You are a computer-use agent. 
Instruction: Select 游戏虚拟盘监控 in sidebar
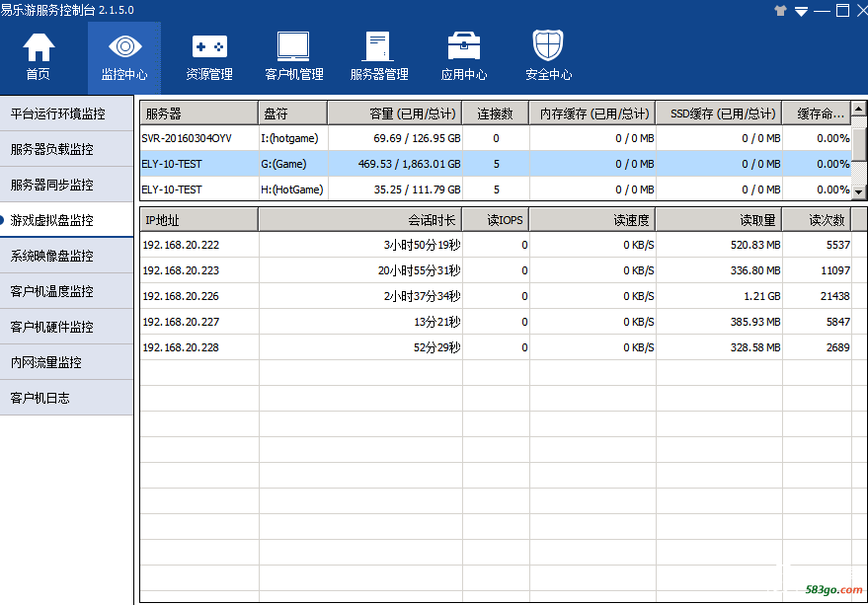click(x=66, y=220)
